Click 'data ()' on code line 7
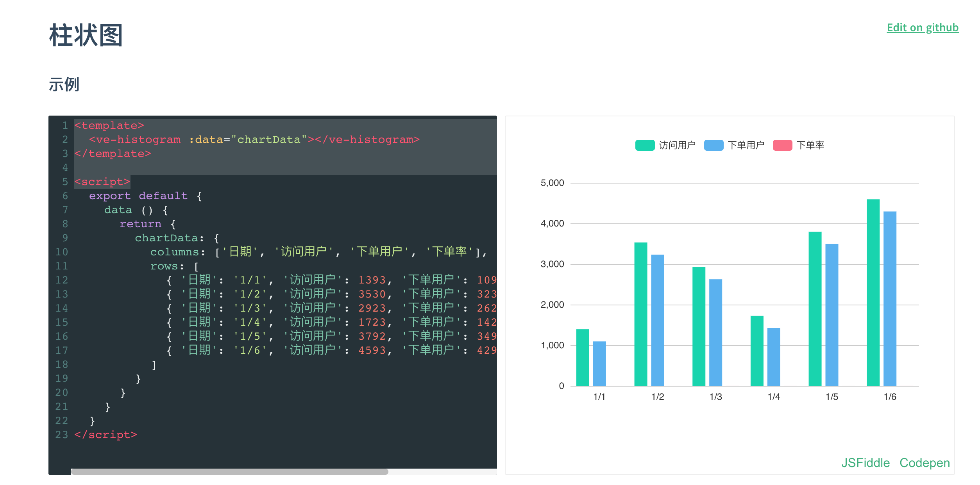 pos(128,210)
